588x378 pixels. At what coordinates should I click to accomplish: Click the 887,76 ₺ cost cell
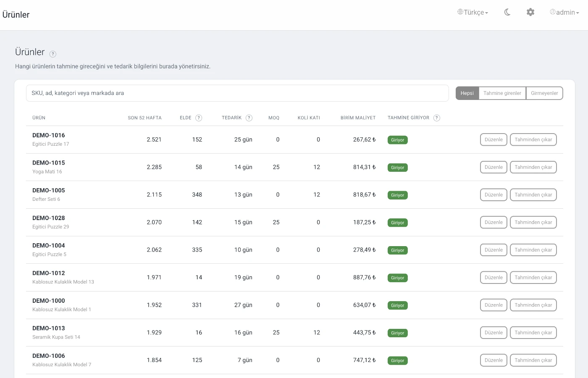click(365, 277)
